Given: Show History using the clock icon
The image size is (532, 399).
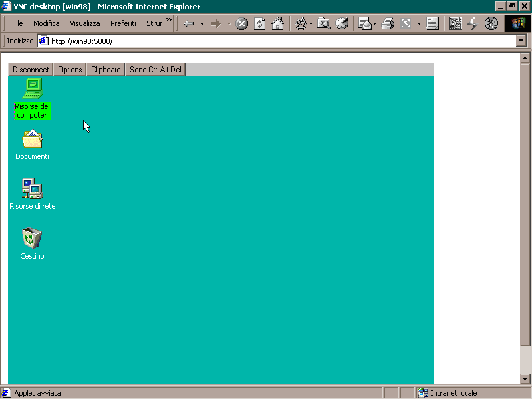Looking at the screenshot, I should click(x=342, y=23).
